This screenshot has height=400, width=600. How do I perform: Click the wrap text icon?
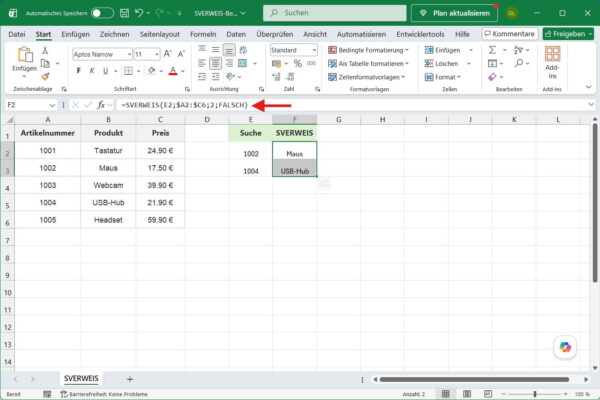243,50
